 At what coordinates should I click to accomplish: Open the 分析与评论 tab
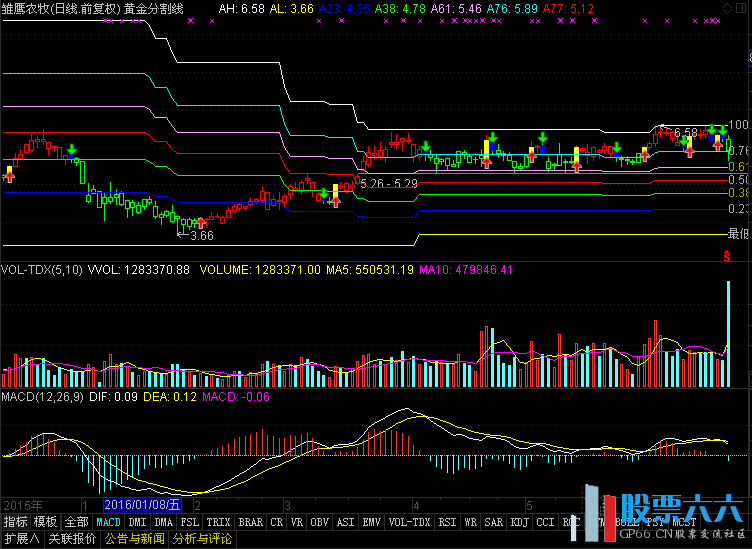pyautogui.click(x=202, y=539)
